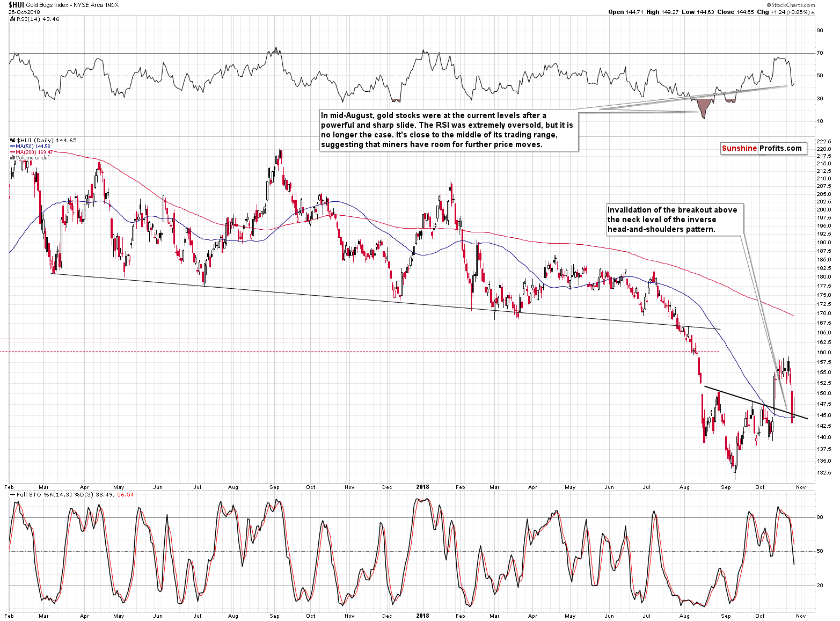Click the 180.0 price axis label
840x621 pixels.
tap(824, 277)
